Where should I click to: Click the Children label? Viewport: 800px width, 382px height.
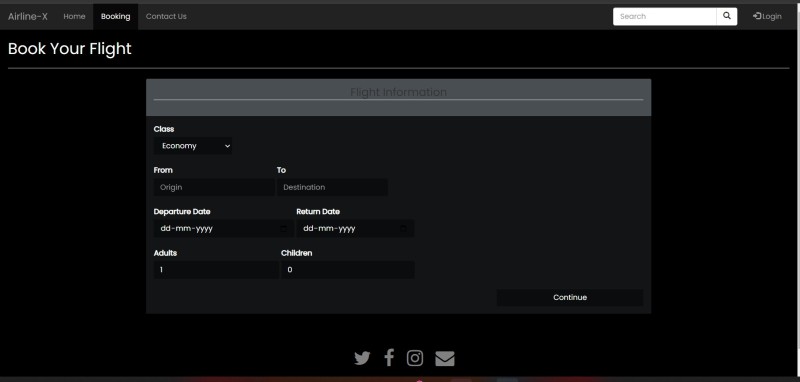[x=296, y=252]
